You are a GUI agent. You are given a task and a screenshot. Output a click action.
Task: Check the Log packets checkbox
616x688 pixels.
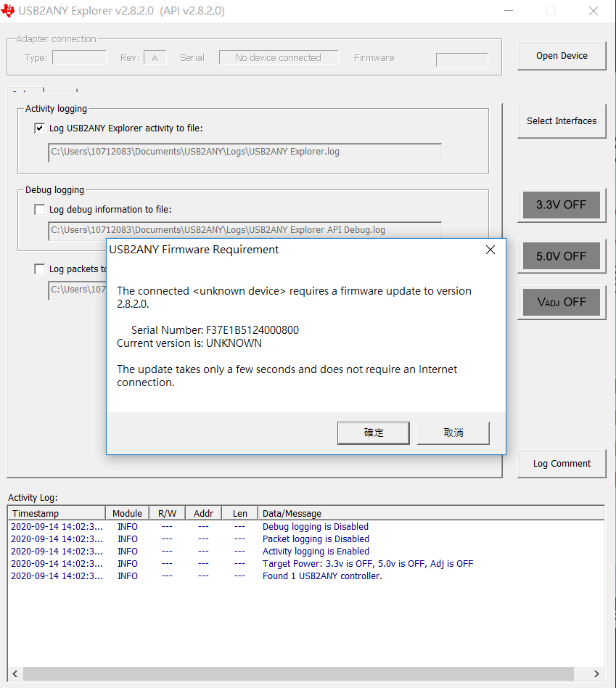pyautogui.click(x=39, y=269)
